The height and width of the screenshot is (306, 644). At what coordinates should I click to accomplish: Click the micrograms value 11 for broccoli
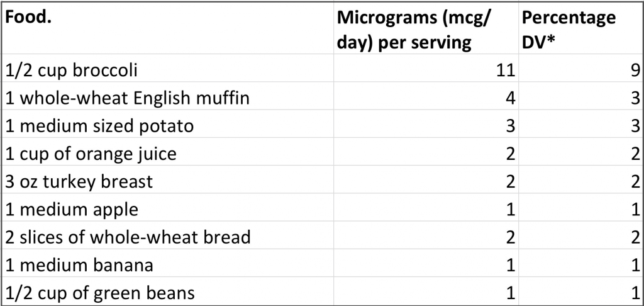point(425,69)
